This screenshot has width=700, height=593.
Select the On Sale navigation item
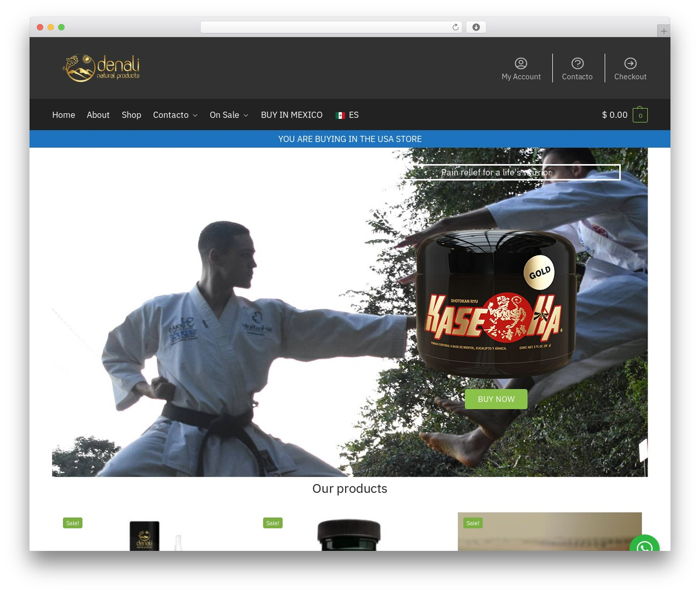(224, 115)
